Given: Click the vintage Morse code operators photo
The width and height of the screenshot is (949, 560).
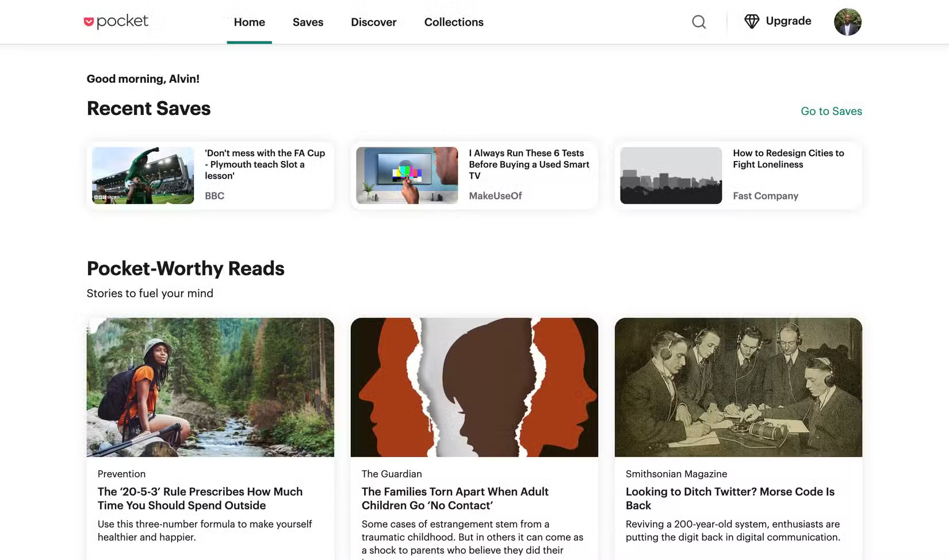Looking at the screenshot, I should [x=738, y=387].
